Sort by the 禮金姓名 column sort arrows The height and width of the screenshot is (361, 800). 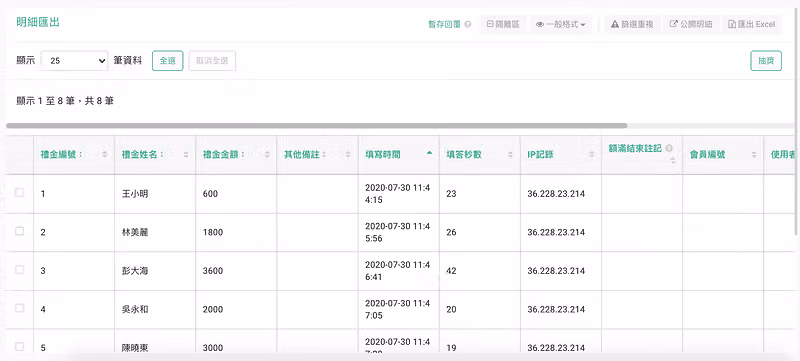tap(186, 154)
